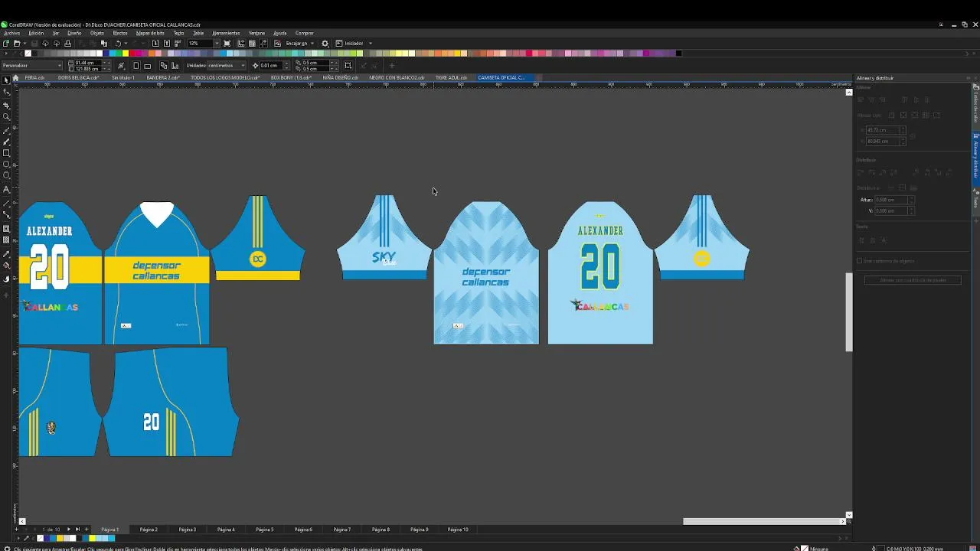Toggle 'Usar contorno de objeto' checkbox
The height and width of the screenshot is (551, 980).
click(859, 261)
